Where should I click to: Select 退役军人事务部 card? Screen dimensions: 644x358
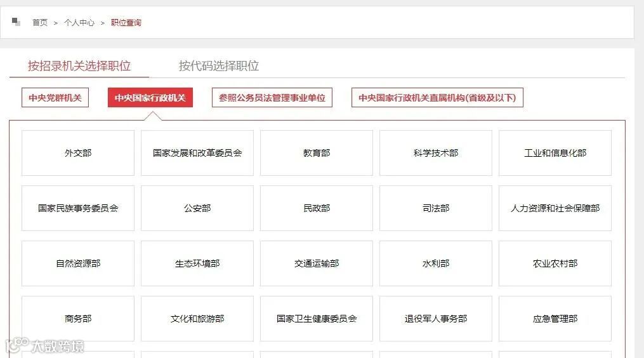click(x=436, y=319)
